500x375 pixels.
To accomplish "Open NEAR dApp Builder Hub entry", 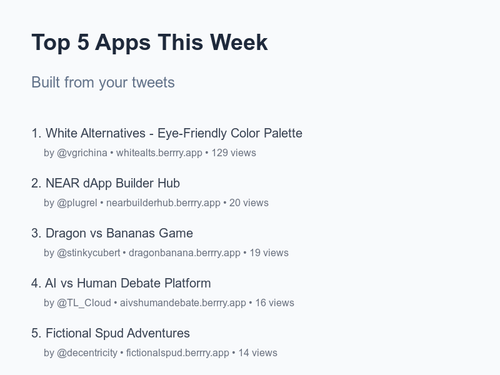I will click(x=106, y=183).
